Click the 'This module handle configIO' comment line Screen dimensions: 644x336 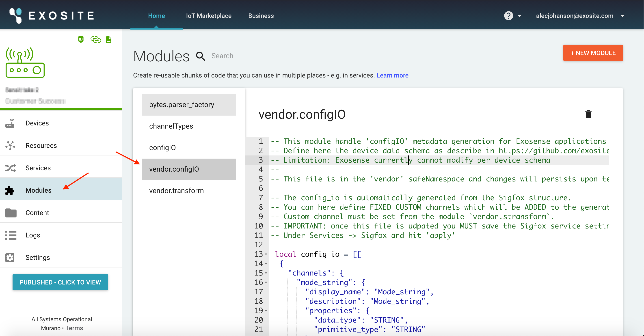tap(439, 141)
